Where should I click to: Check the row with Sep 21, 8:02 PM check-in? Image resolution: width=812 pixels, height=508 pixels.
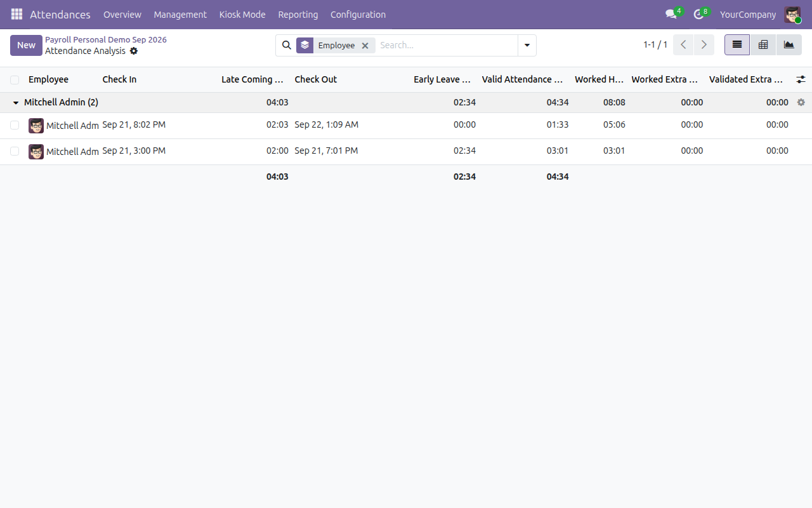[x=15, y=126]
